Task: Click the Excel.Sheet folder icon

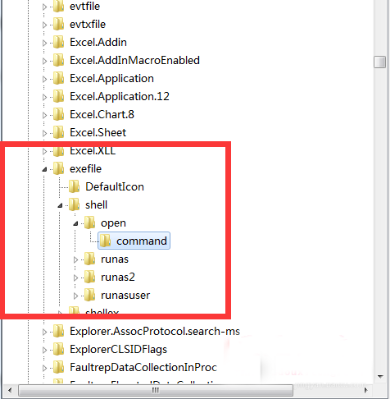Action: point(59,132)
